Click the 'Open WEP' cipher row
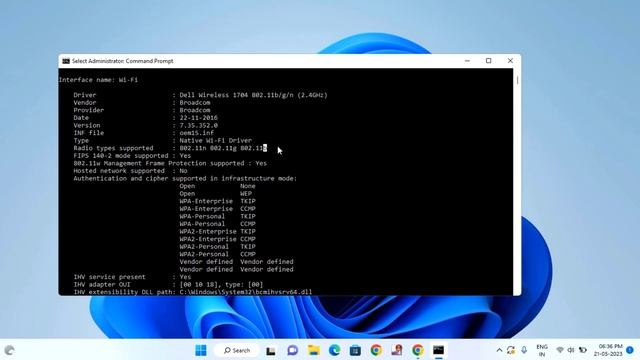Viewport: 640px width, 360px height. tap(216, 194)
